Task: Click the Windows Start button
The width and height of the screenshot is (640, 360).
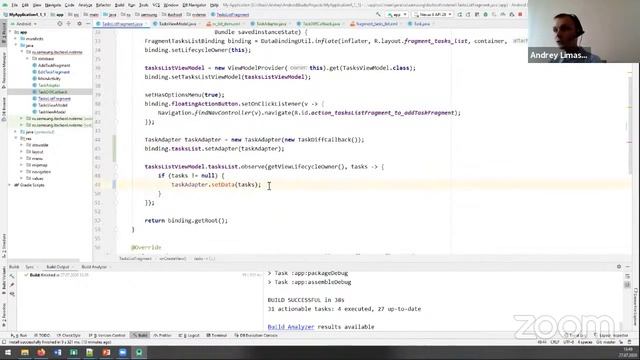Action: coord(8,352)
